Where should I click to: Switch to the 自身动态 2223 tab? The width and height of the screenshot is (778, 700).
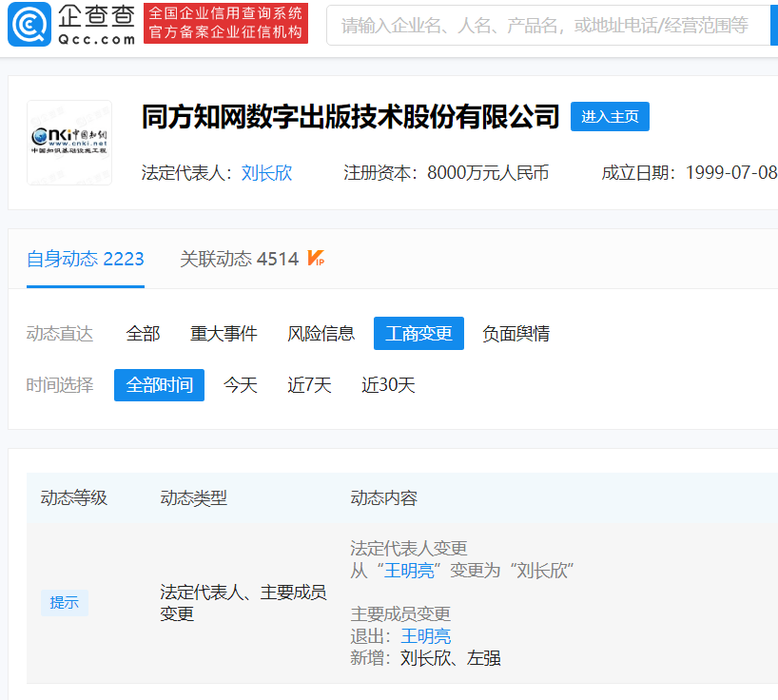click(86, 259)
